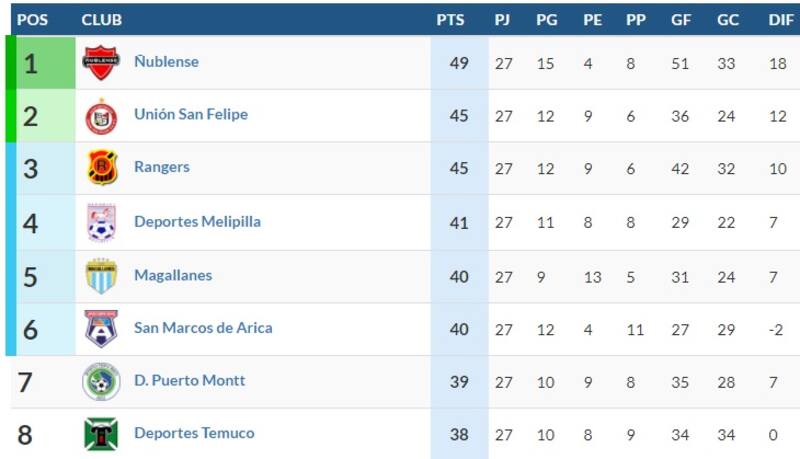This screenshot has width=800, height=459.
Task: Click the GF column header
Action: click(x=681, y=19)
